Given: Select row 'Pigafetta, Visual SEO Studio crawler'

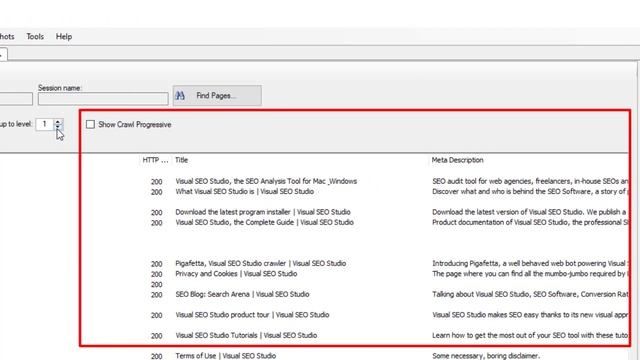Looking at the screenshot, I should 260,264.
